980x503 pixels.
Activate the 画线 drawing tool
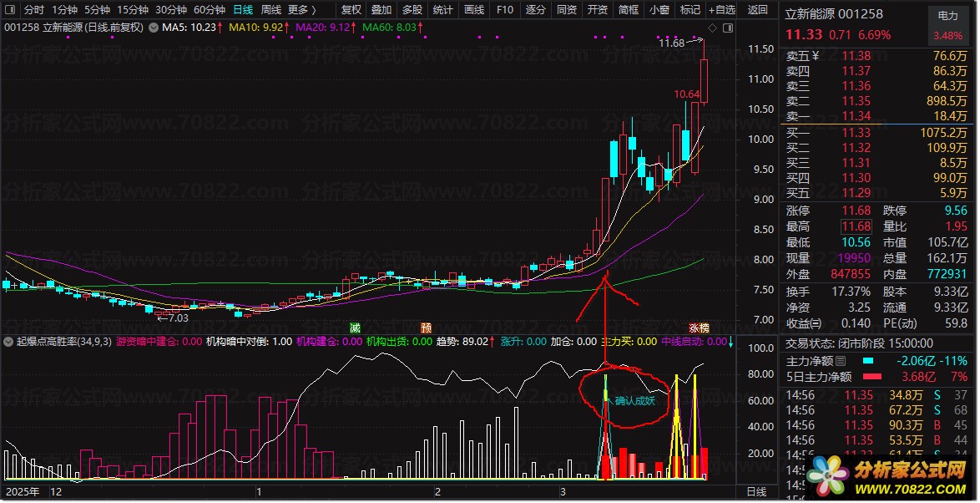tap(474, 9)
